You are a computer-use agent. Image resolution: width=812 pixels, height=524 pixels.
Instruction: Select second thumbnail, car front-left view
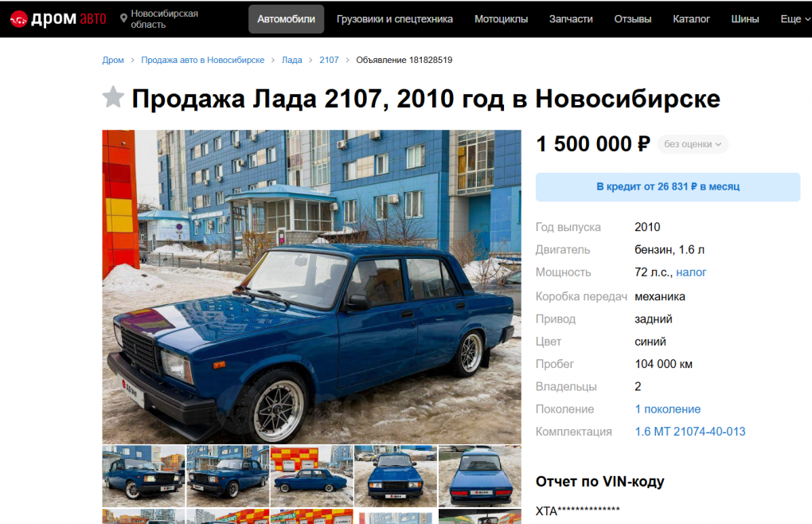228,476
